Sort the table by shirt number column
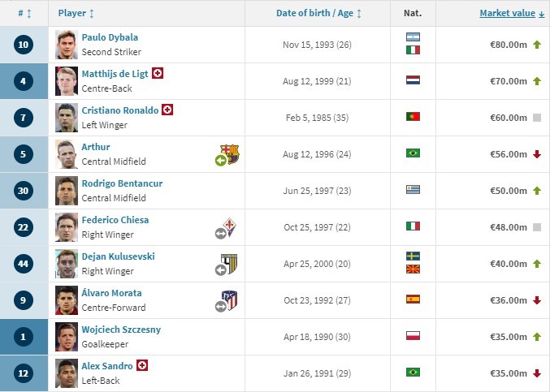The image size is (550, 392). [x=24, y=13]
